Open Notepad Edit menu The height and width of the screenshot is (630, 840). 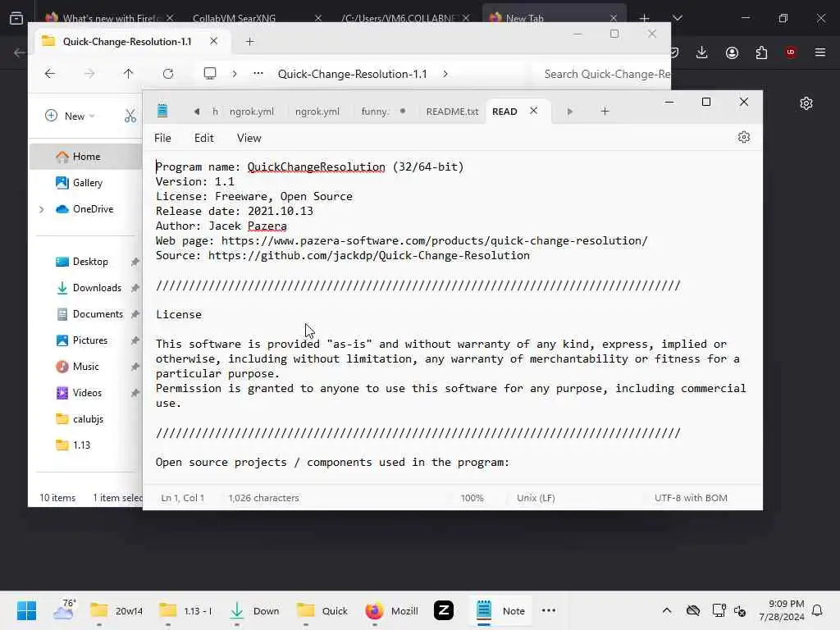(x=203, y=138)
